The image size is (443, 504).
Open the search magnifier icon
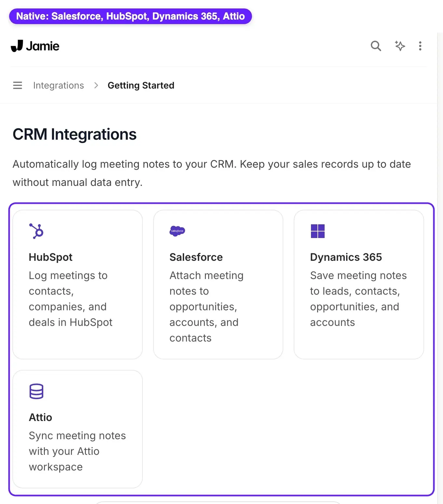coord(376,46)
